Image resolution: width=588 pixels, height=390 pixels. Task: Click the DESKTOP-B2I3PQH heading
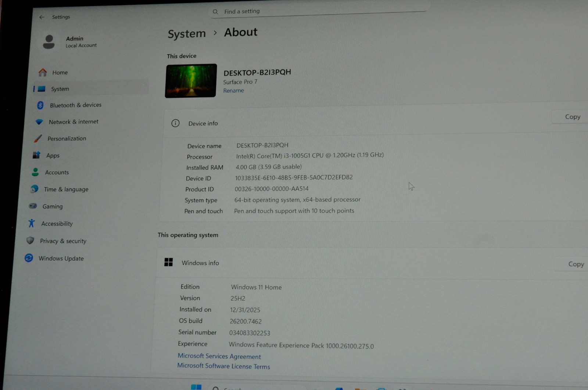[x=257, y=72]
